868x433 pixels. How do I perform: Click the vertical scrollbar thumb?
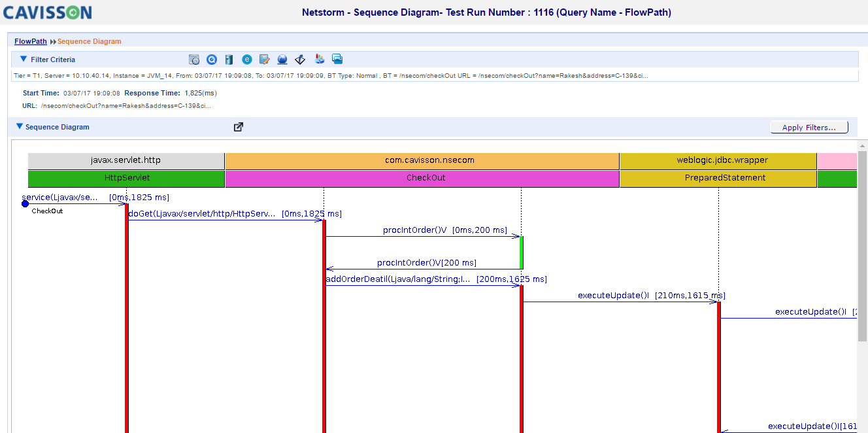tap(862, 245)
